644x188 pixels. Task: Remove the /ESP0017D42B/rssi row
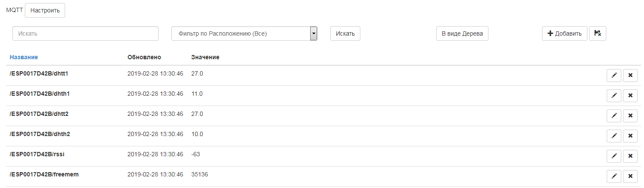click(x=630, y=156)
